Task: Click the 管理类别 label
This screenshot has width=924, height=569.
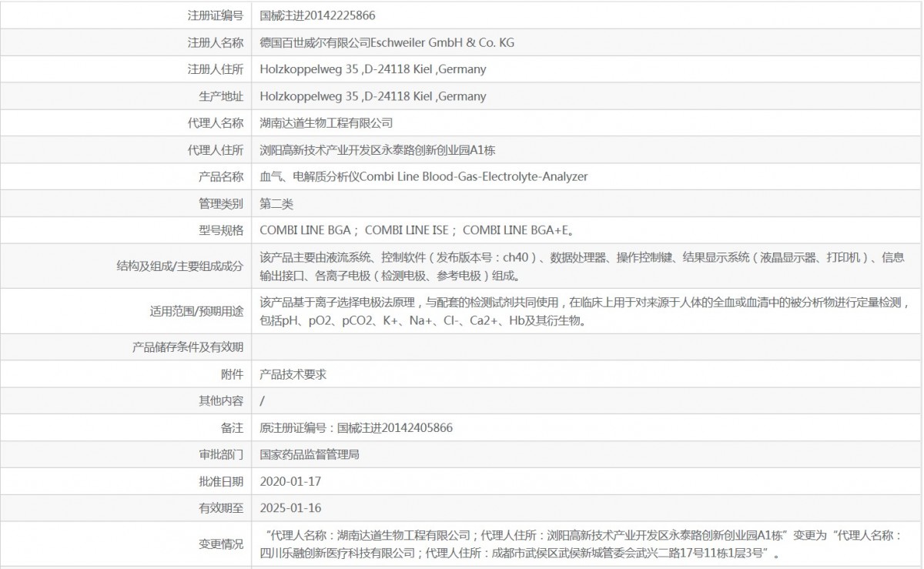Action: coord(221,204)
